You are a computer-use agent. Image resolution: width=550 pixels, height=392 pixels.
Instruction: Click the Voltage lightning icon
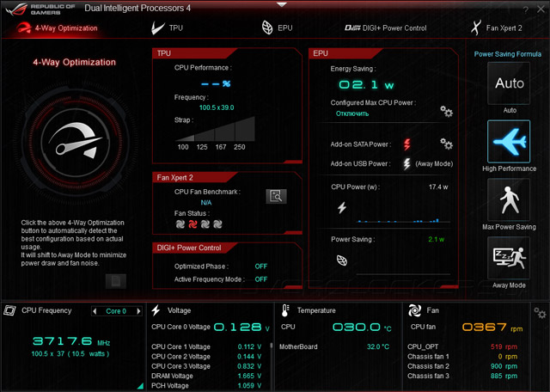pyautogui.click(x=156, y=310)
